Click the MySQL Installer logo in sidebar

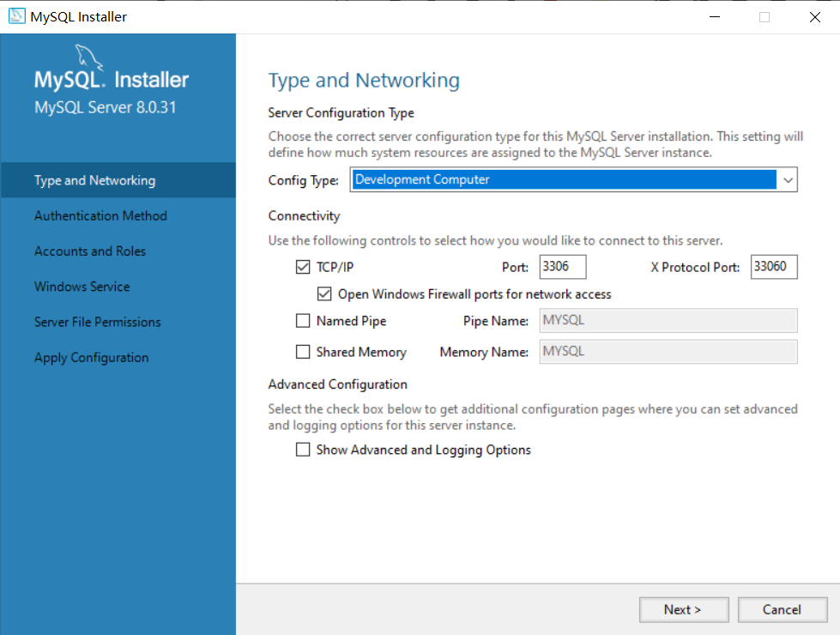tap(110, 77)
